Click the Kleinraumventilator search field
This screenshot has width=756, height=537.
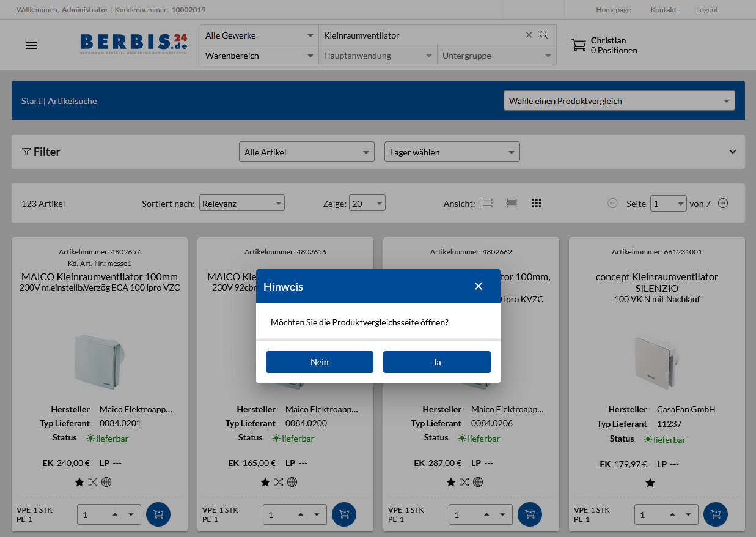422,35
